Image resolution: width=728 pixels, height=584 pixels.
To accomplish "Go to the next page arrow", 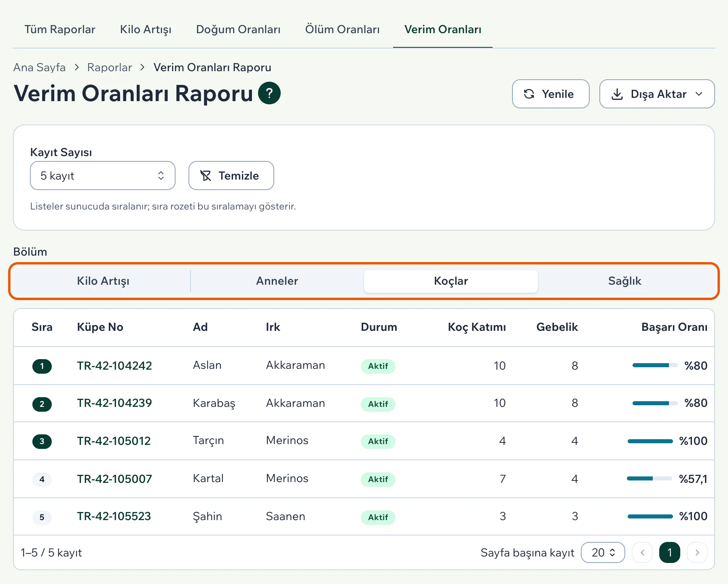I will pyautogui.click(x=697, y=552).
